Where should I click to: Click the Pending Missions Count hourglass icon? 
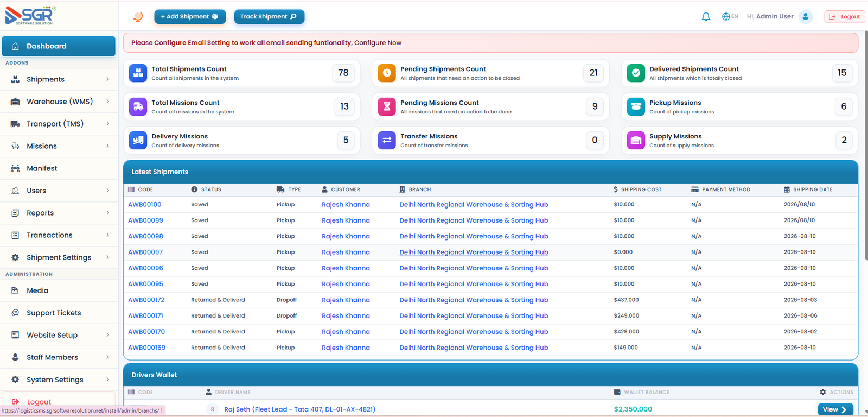click(387, 106)
